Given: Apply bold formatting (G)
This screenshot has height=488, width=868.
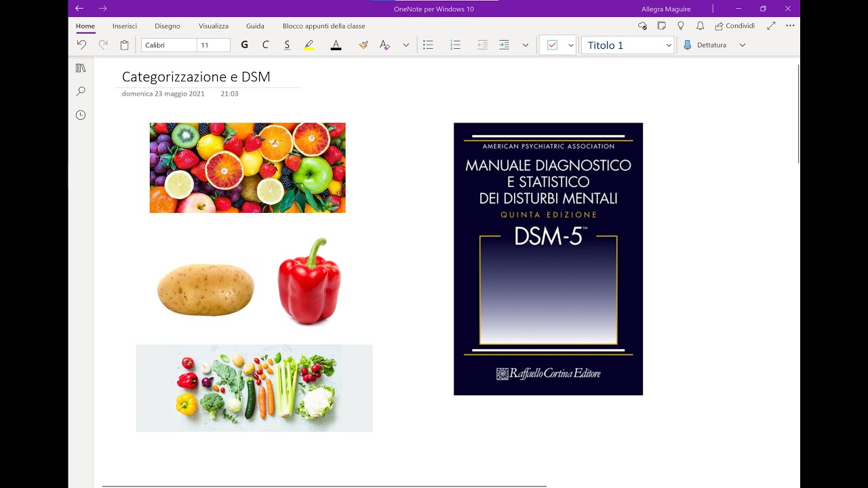Looking at the screenshot, I should coord(245,45).
